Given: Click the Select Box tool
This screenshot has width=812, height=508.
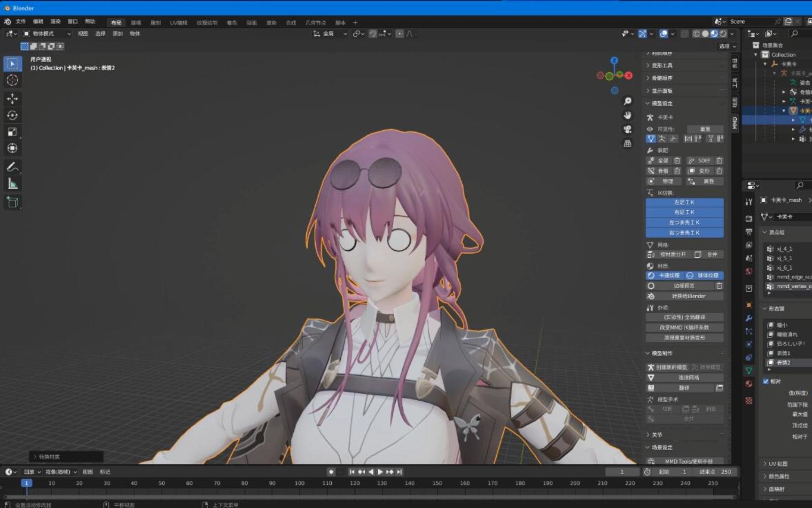Looking at the screenshot, I should coord(13,63).
